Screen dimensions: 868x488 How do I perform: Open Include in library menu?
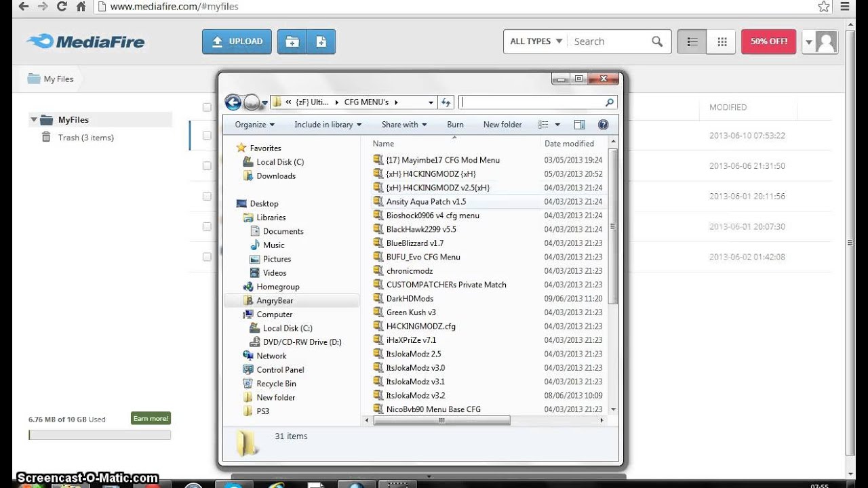(328, 125)
